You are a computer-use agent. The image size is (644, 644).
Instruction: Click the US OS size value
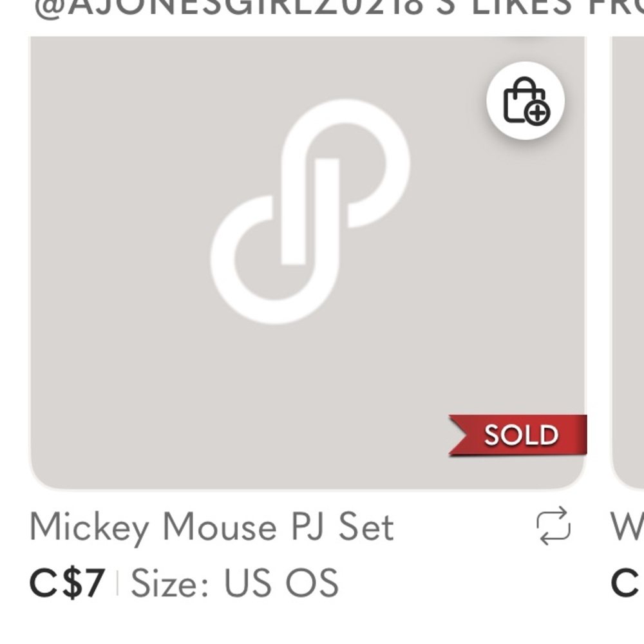point(281,583)
